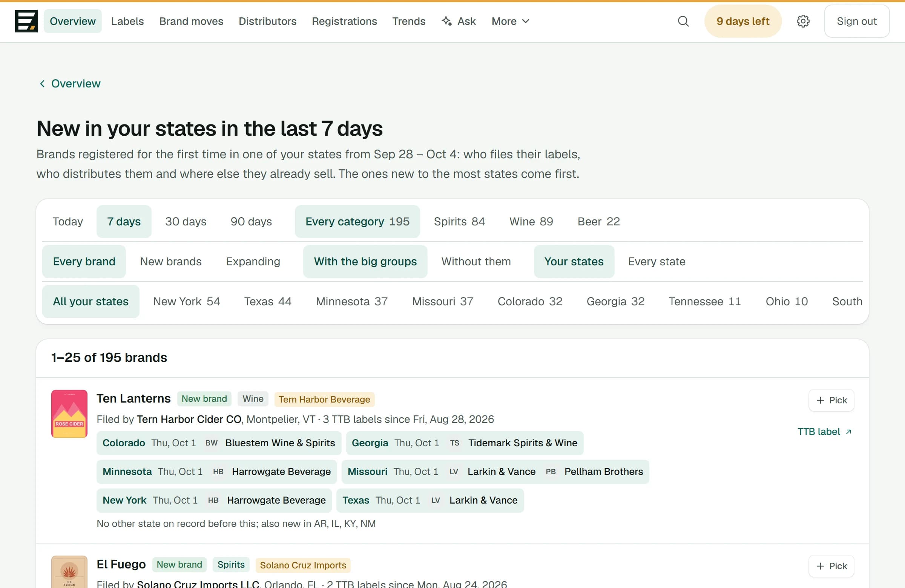Click Solano Cruz Imports group tag
This screenshot has height=588, width=905.
click(x=303, y=565)
